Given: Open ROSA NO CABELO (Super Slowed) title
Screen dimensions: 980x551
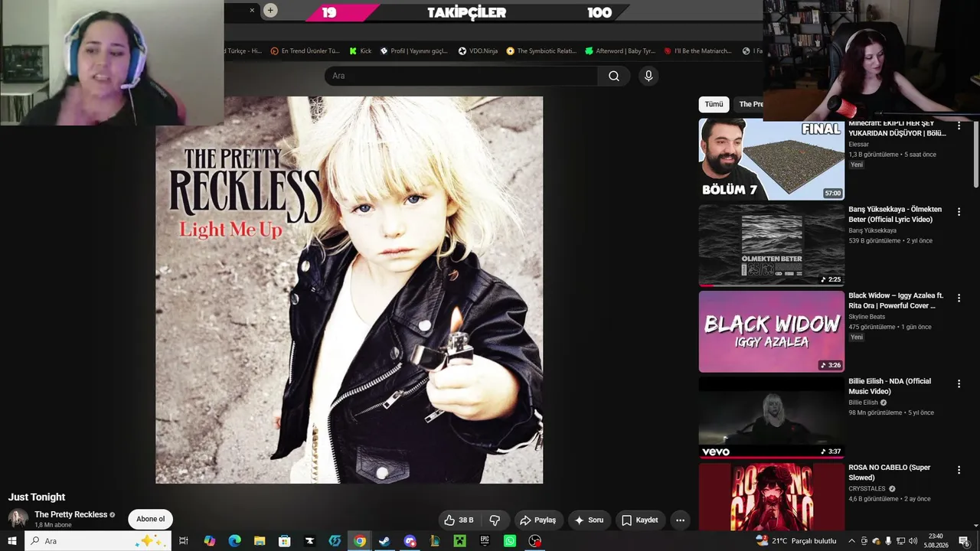Looking at the screenshot, I should click(x=889, y=472).
